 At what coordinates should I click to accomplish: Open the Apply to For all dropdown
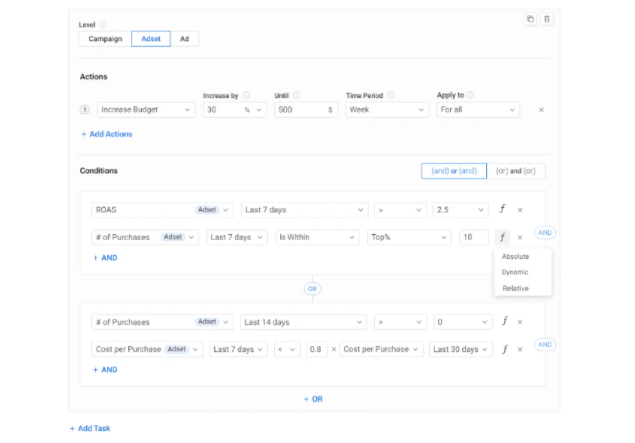pos(478,110)
